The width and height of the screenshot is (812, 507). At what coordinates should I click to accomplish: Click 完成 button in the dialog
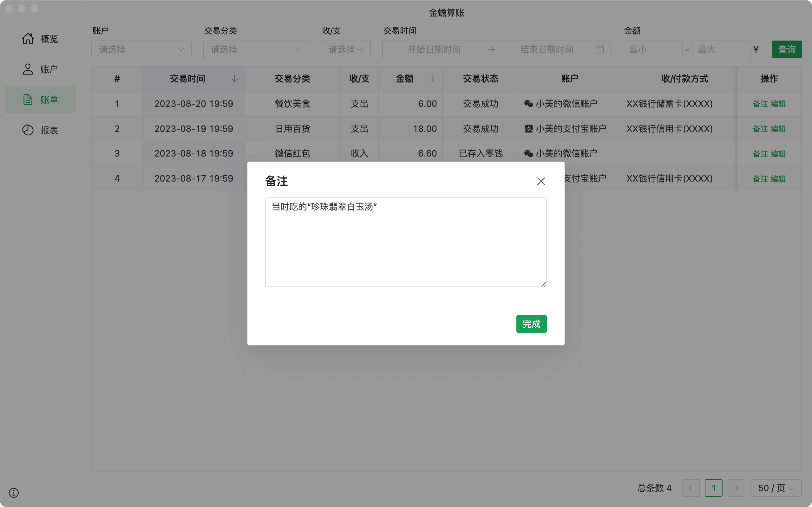tap(531, 324)
